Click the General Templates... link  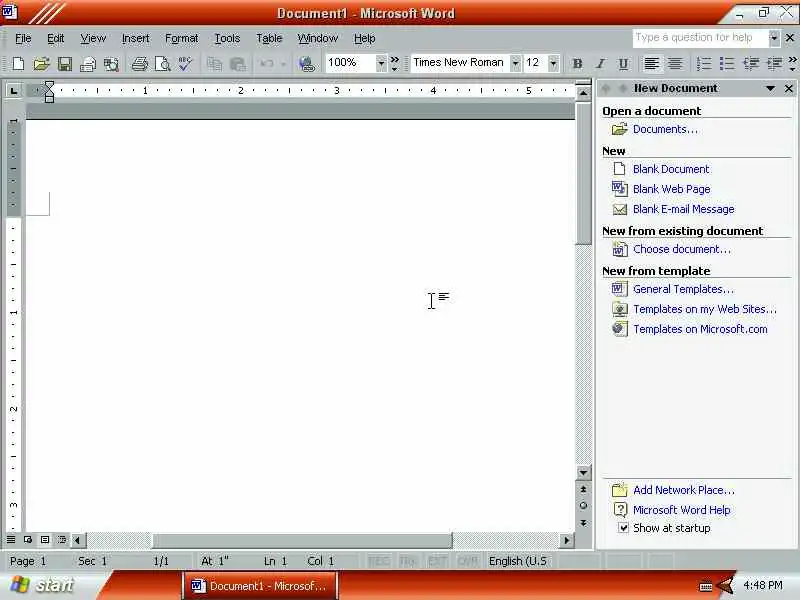point(683,289)
